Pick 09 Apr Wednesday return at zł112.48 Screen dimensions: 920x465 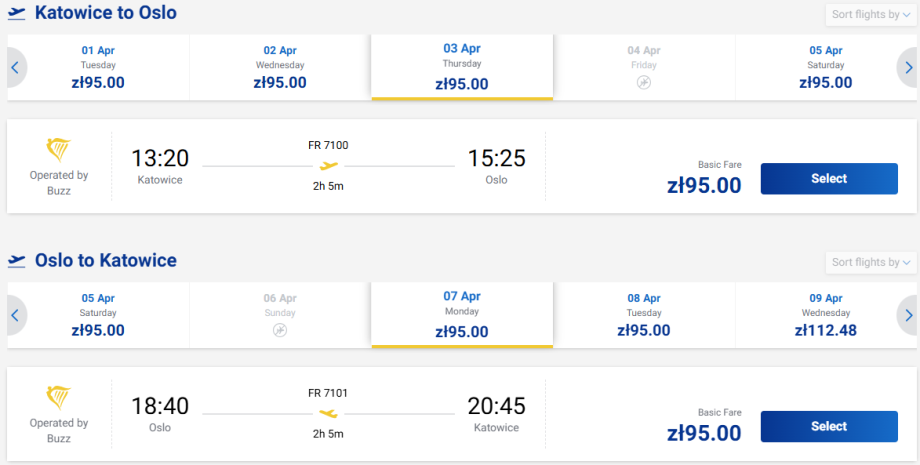[826, 315]
